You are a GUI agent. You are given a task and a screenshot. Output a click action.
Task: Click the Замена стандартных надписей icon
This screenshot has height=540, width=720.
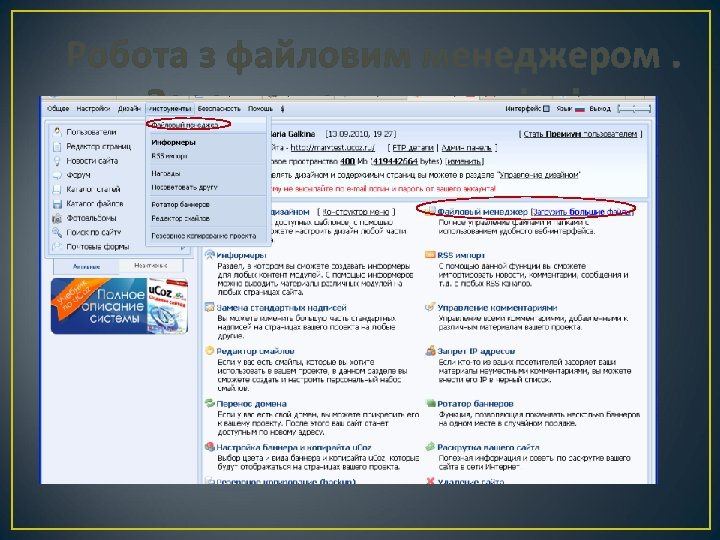(x=210, y=307)
